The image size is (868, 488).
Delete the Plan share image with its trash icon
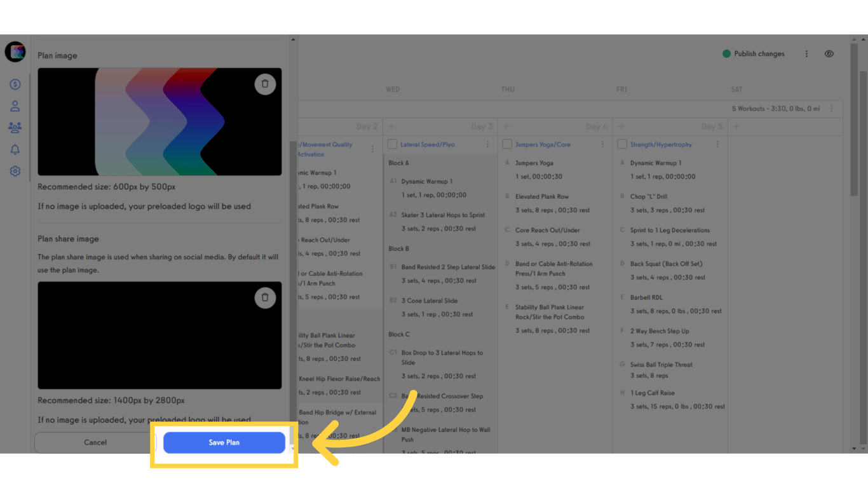tap(265, 297)
